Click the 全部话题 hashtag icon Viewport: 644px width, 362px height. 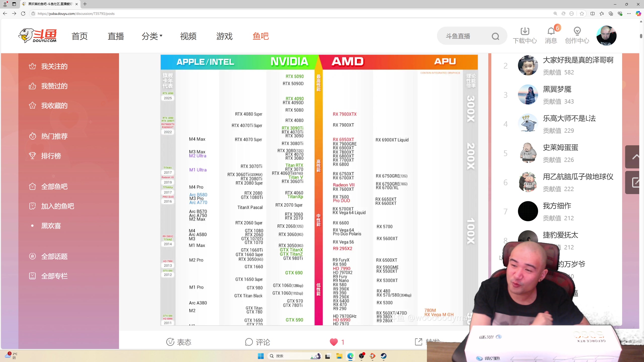tap(32, 256)
